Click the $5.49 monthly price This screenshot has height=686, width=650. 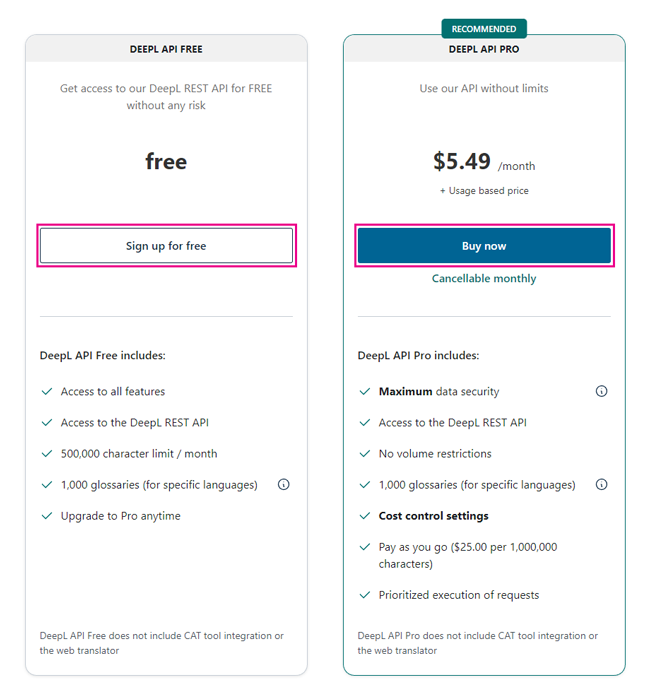[x=462, y=161]
